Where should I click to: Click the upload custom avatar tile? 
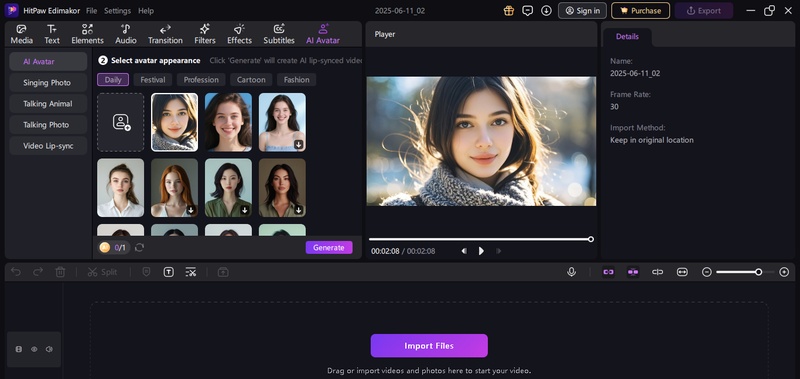120,122
